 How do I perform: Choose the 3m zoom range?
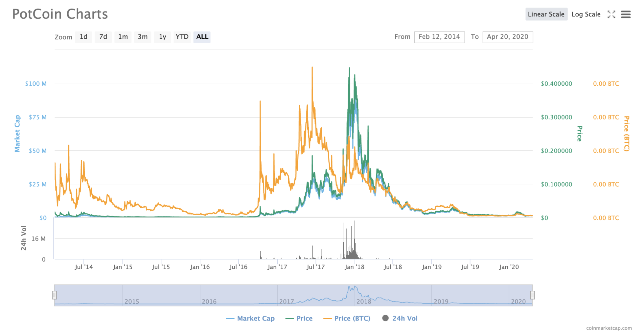143,37
